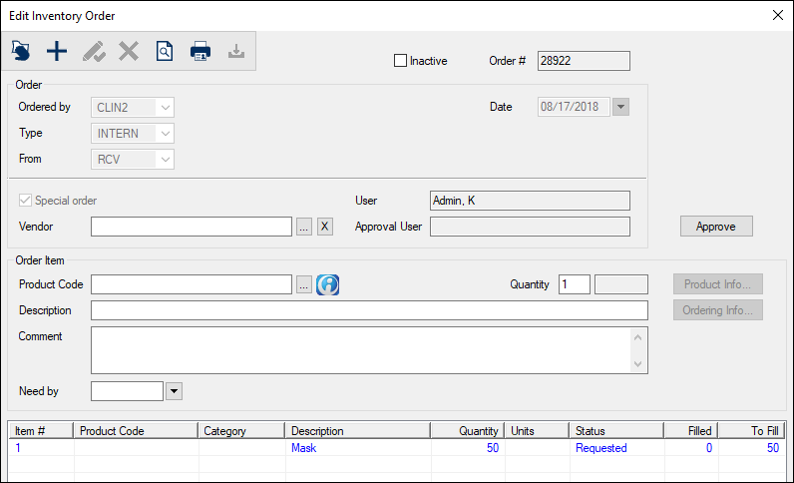Viewport: 794px width, 483px height.
Task: Click the X delete icon in toolbar
Action: point(129,51)
